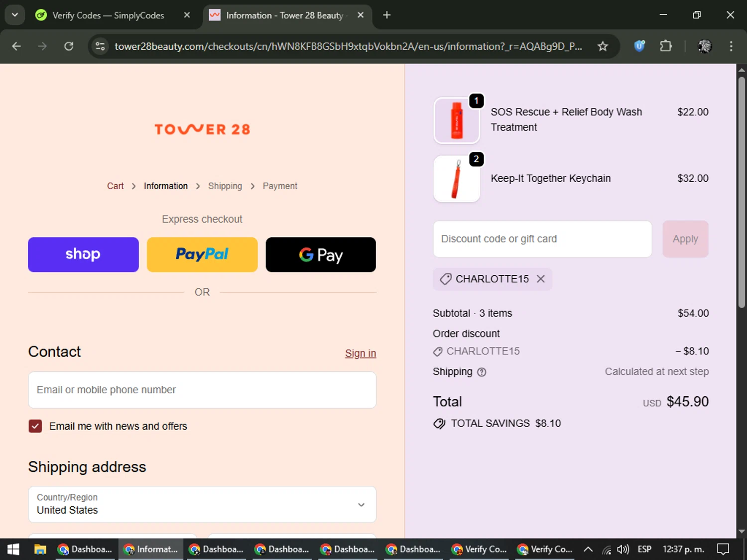Screen dimensions: 747x560
Task: Show hidden system tray icons
Action: [x=588, y=549]
